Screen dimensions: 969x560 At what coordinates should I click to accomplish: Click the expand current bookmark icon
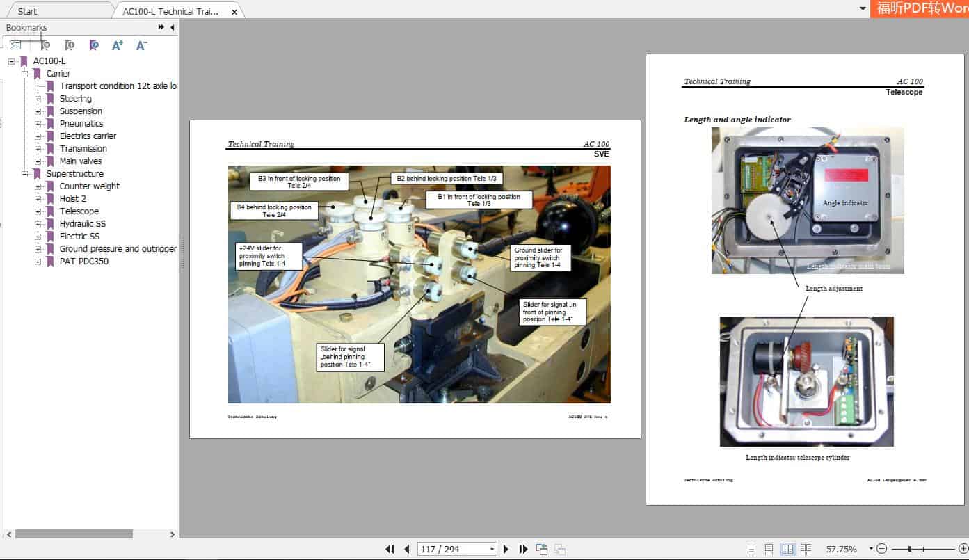[93, 45]
